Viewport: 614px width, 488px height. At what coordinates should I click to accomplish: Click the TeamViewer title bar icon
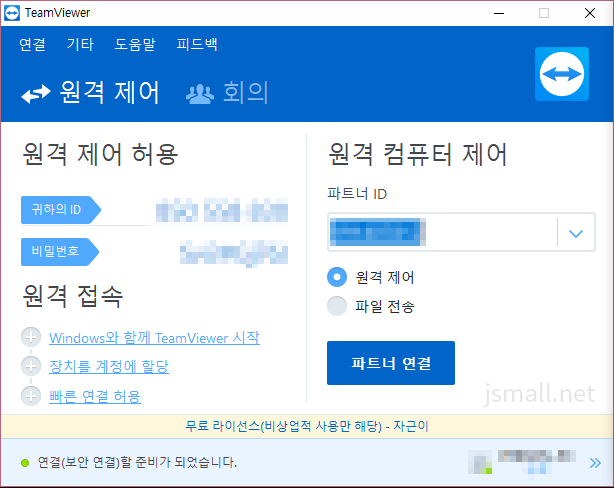pos(12,13)
